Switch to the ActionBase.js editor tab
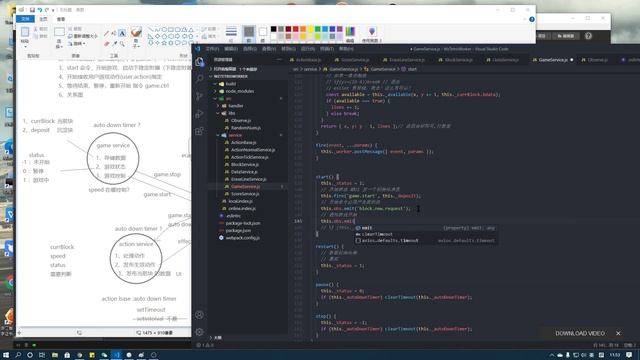Image resolution: width=640 pixels, height=360 pixels. 308,60
